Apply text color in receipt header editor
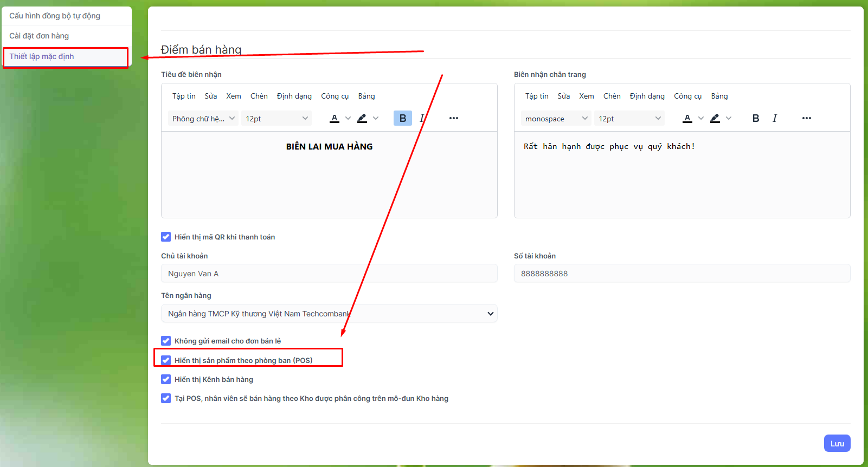 335,118
